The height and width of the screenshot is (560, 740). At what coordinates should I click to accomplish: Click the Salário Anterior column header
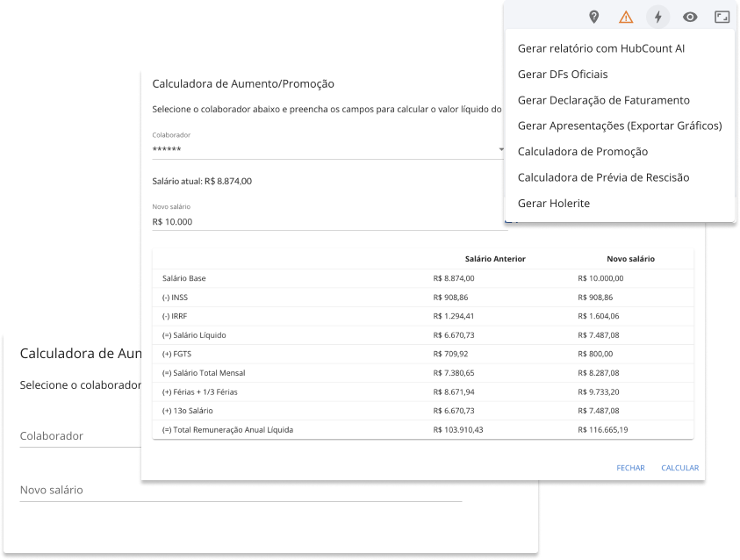click(x=495, y=259)
